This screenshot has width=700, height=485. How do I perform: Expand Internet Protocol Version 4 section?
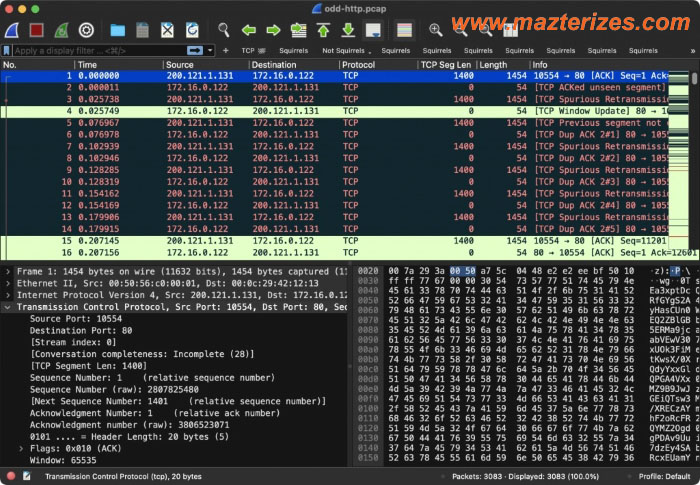[8, 295]
